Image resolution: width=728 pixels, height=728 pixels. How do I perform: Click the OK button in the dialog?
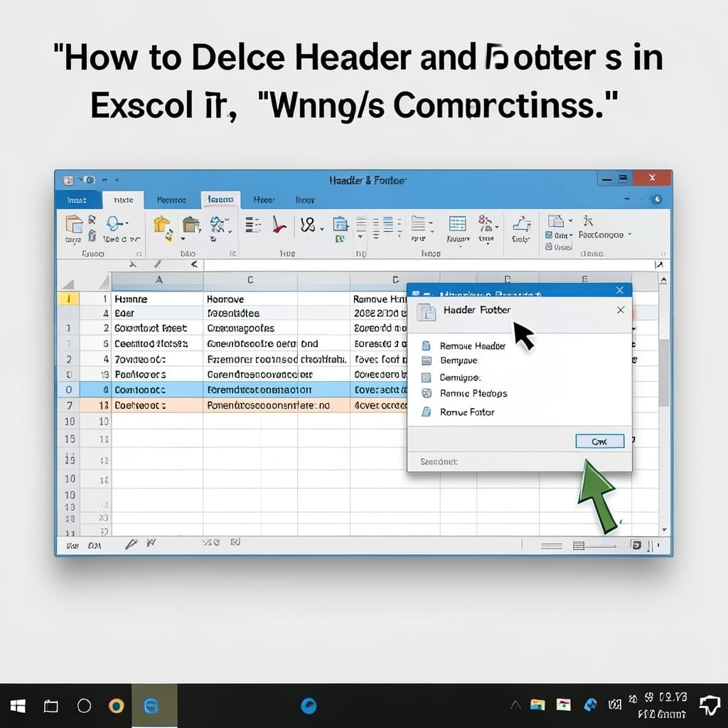coord(599,441)
